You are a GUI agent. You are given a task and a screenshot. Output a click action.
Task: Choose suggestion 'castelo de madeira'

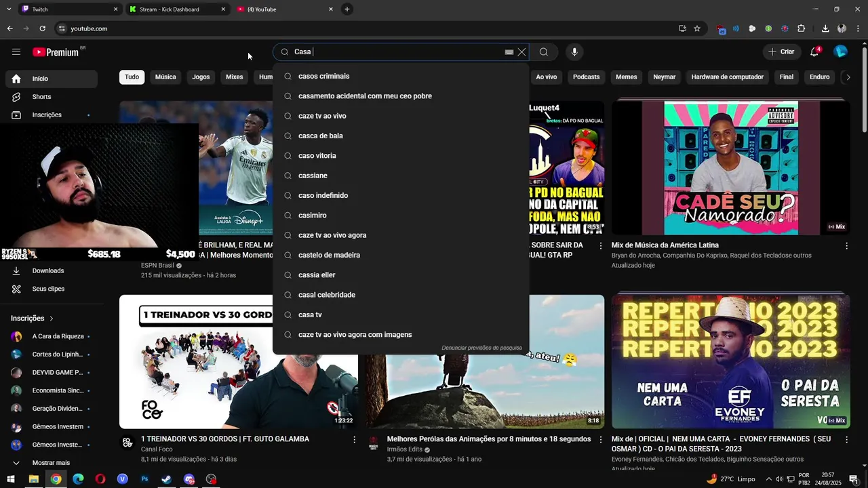tap(401, 255)
